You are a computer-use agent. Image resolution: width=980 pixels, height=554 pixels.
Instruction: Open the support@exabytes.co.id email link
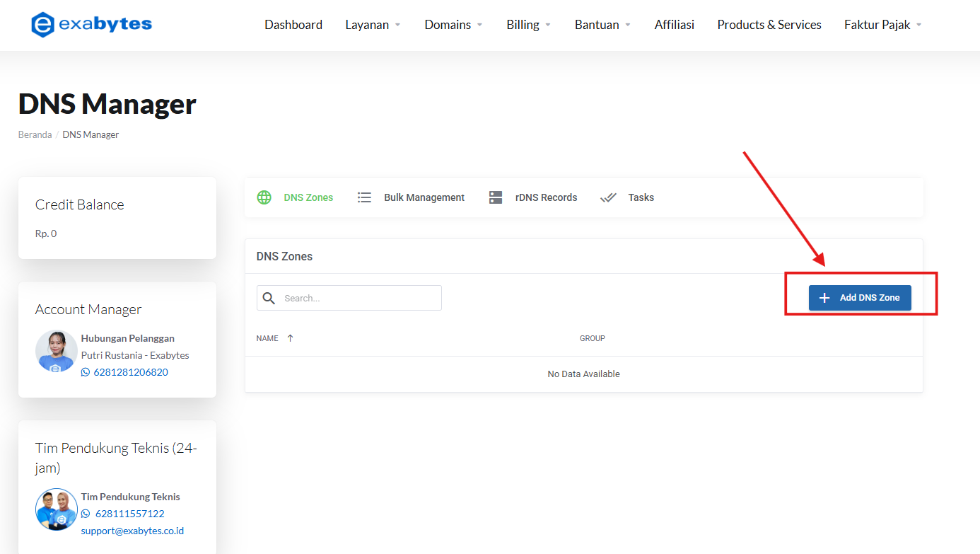[x=132, y=530]
